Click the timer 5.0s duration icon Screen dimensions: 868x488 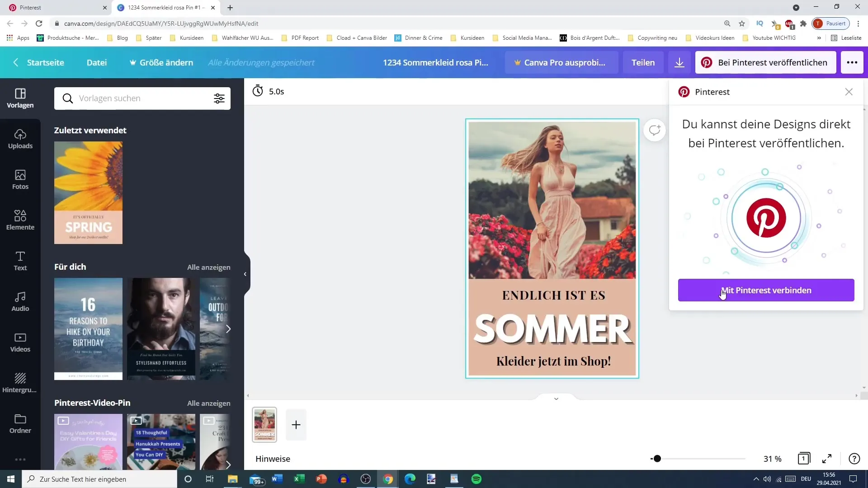[258, 91]
